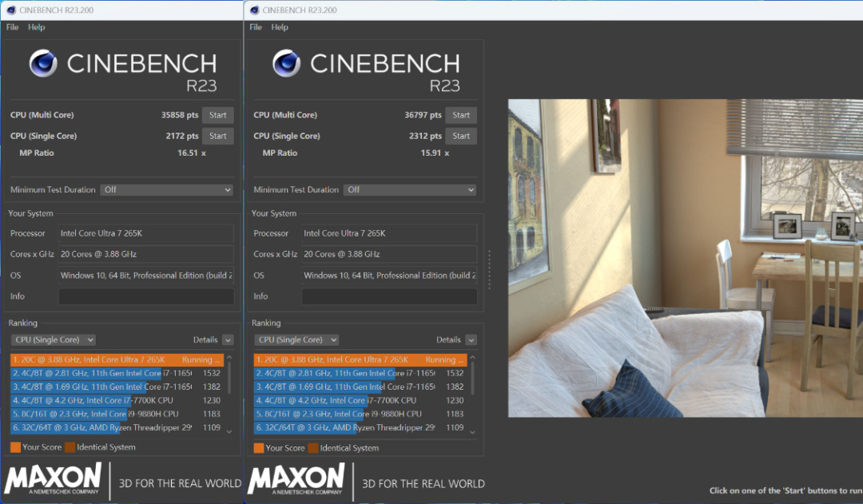Viewport: 863px width, 504px height.
Task: Click the brown Identical System legend swatch, left window
Action: click(x=70, y=447)
